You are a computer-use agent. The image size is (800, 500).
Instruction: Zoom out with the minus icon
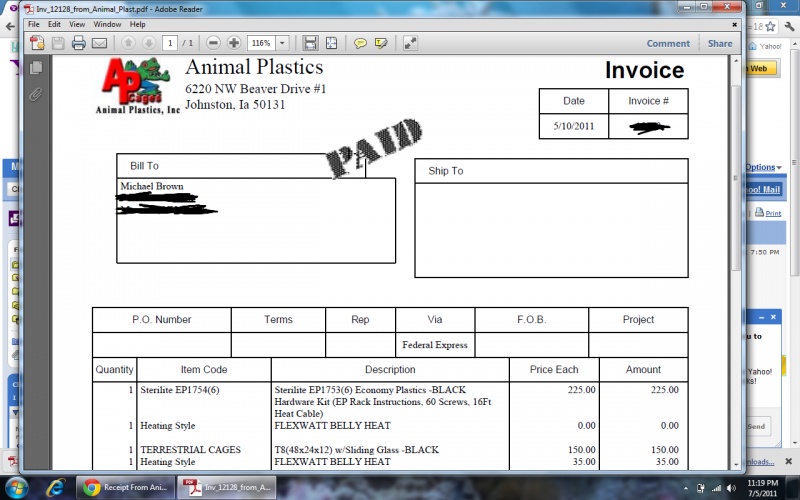[x=213, y=43]
